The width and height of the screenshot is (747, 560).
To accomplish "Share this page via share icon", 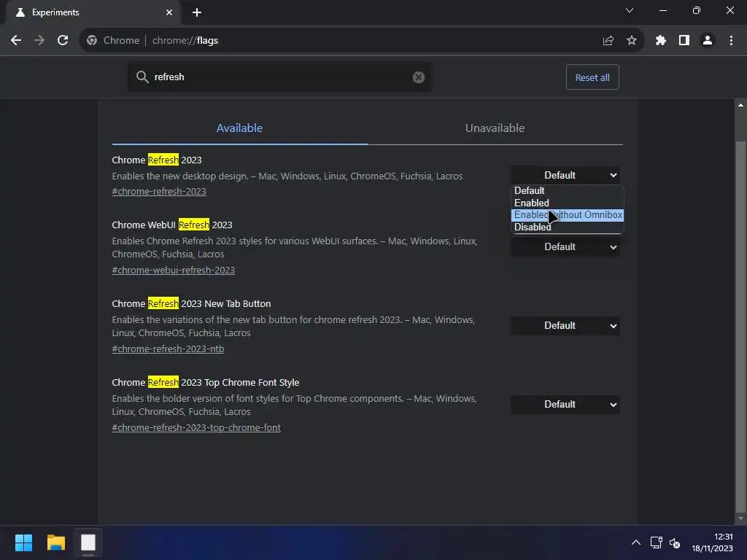I will point(608,41).
